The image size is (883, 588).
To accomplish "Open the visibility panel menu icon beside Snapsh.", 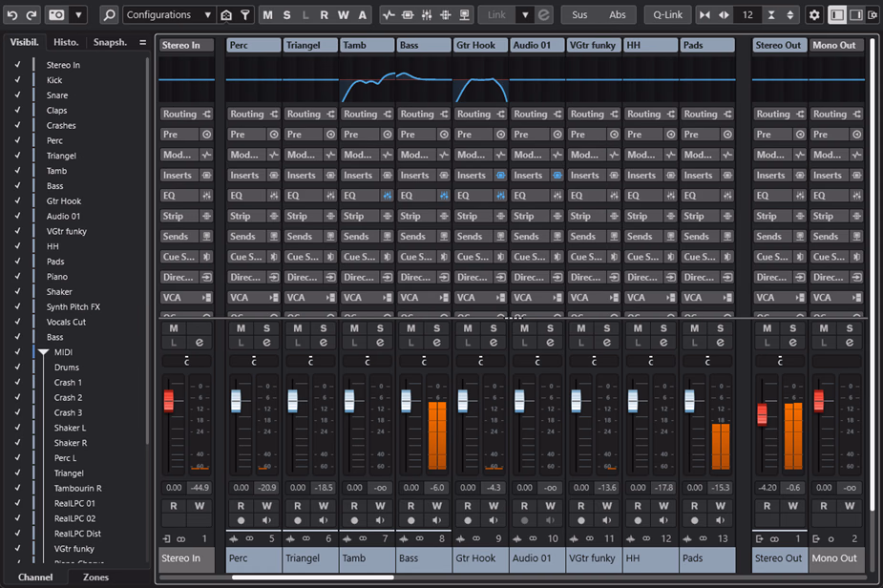I will tap(142, 42).
